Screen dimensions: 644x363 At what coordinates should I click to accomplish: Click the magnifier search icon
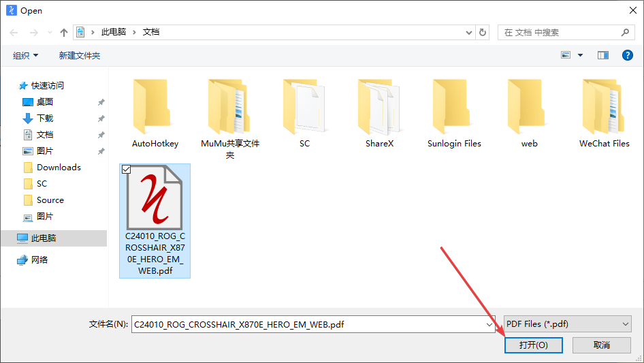[x=625, y=32]
